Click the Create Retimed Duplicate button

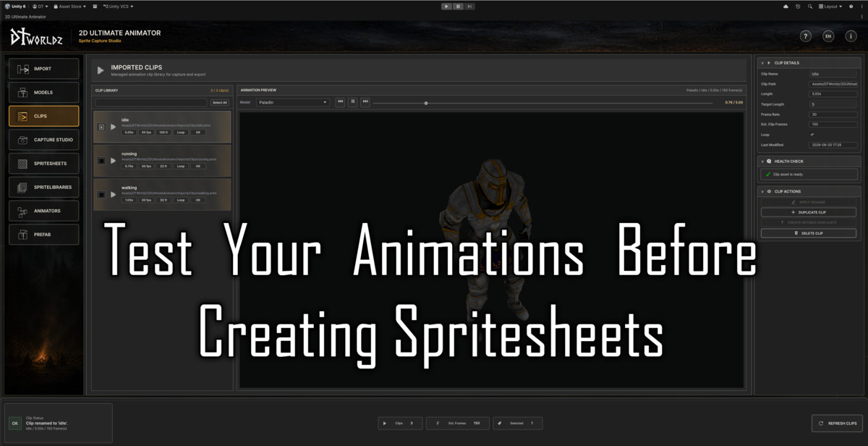809,222
